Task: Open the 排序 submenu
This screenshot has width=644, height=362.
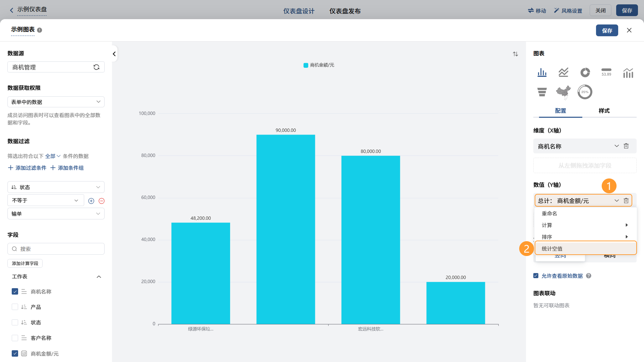Action: 586,237
